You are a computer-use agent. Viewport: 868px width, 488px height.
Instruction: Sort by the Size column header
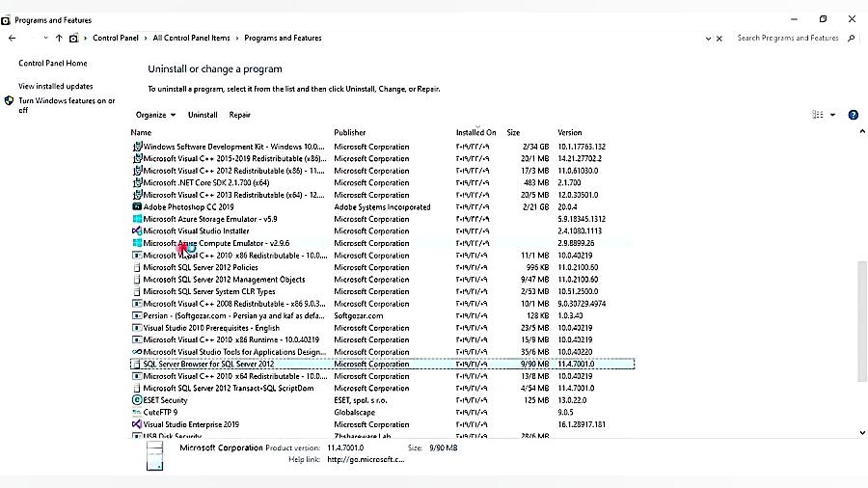click(x=513, y=133)
